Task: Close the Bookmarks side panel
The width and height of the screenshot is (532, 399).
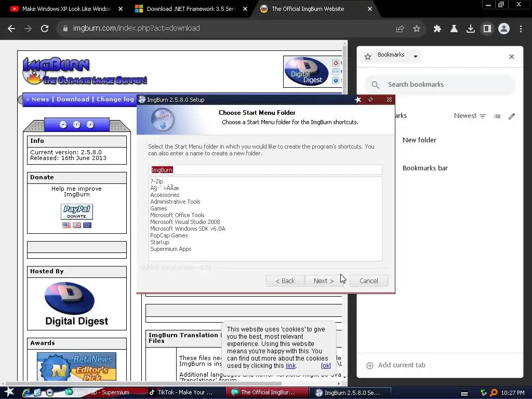Action: coord(512,57)
